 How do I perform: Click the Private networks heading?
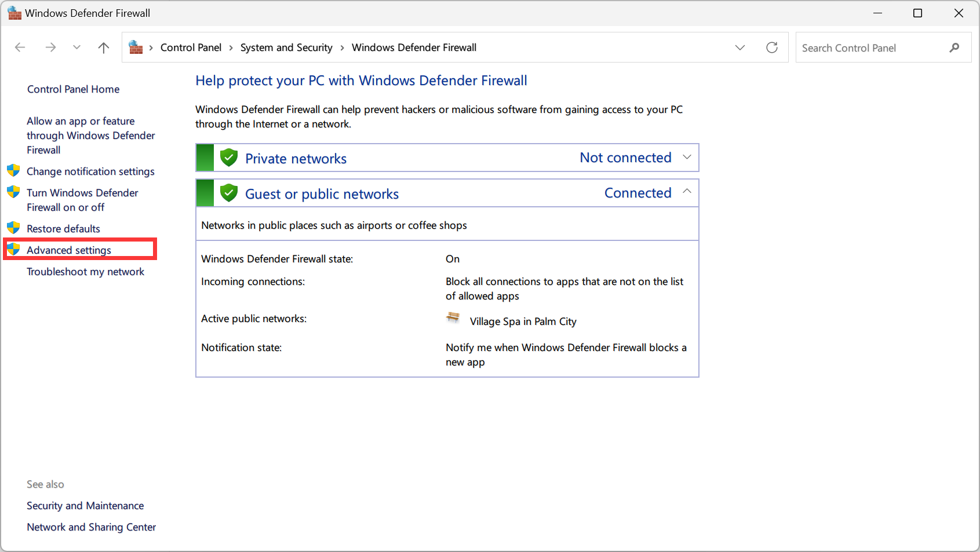[296, 159]
